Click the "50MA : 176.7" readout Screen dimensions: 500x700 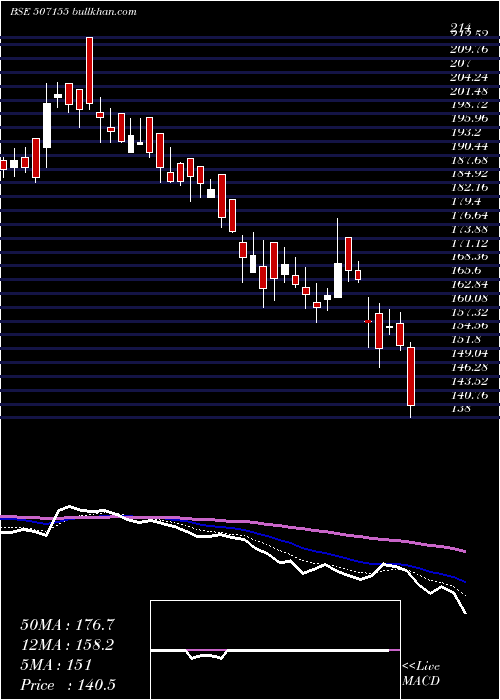(67, 625)
